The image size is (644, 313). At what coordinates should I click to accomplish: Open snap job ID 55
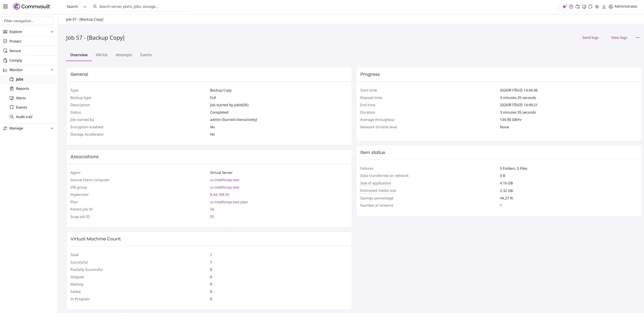pyautogui.click(x=212, y=217)
